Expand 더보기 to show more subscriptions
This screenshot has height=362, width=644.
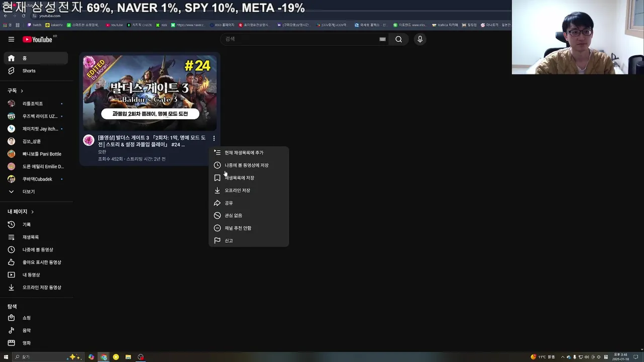(x=36, y=192)
